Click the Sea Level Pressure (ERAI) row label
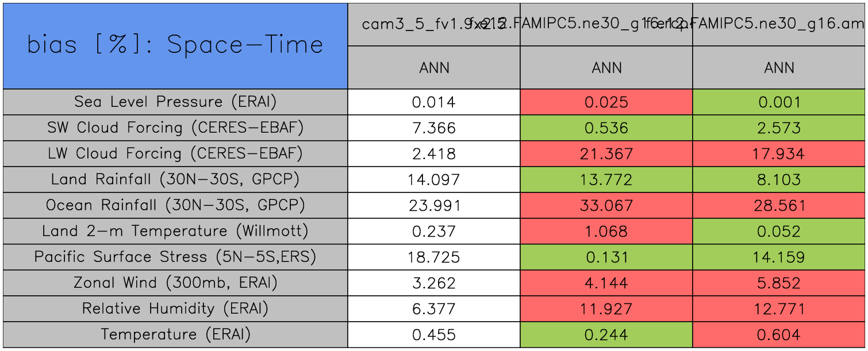Image resolution: width=868 pixels, height=351 pixels. (x=175, y=102)
